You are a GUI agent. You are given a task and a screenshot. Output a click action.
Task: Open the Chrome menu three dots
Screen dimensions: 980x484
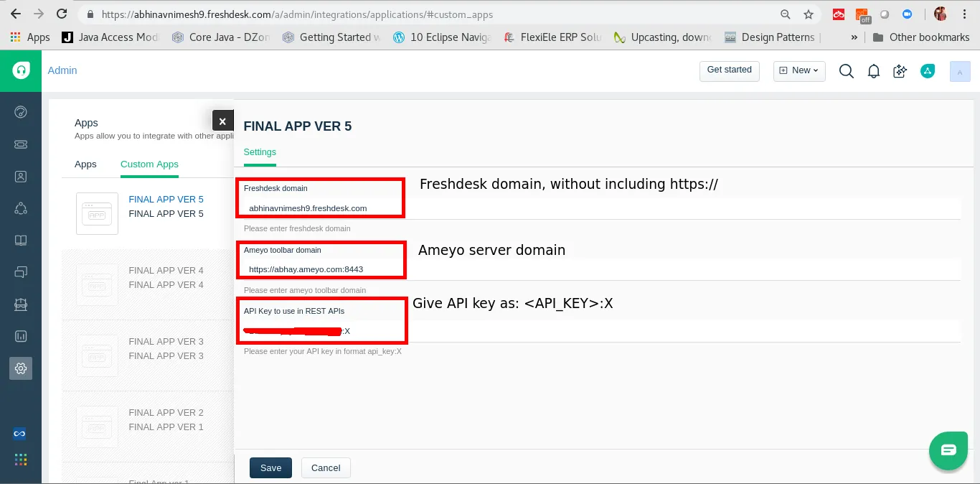[x=965, y=14]
